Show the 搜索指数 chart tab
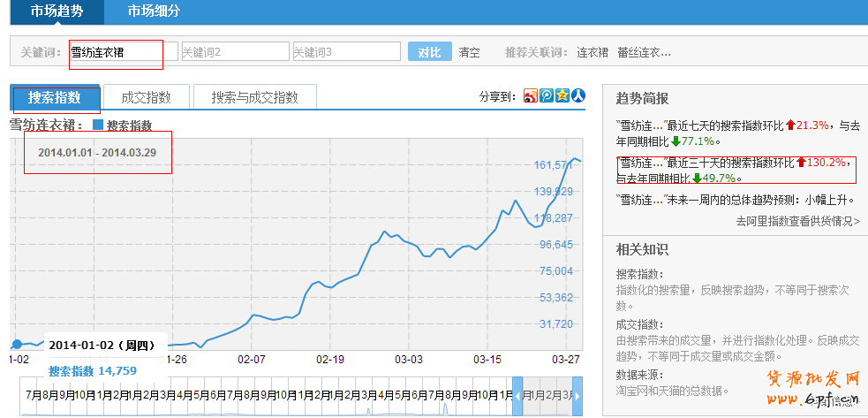This screenshot has width=868, height=418. pyautogui.click(x=55, y=97)
